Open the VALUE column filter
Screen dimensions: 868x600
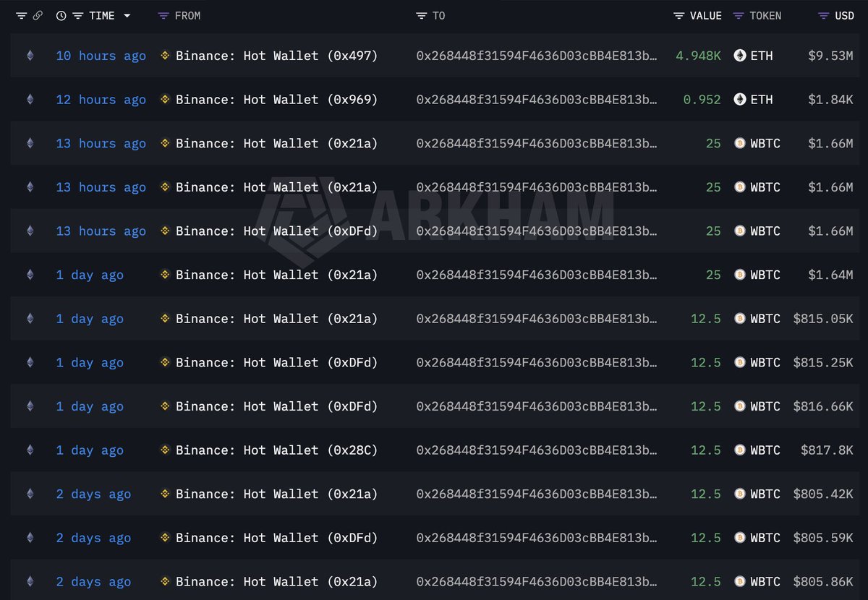[678, 15]
